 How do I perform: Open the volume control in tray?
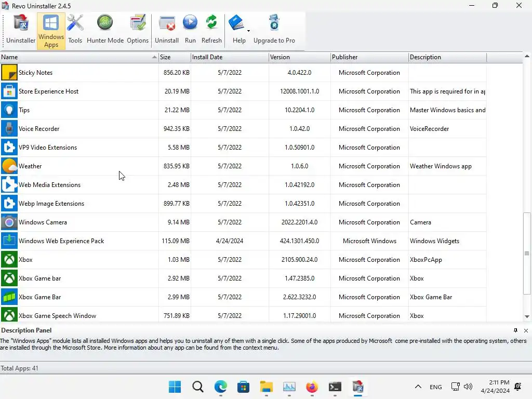coord(468,387)
